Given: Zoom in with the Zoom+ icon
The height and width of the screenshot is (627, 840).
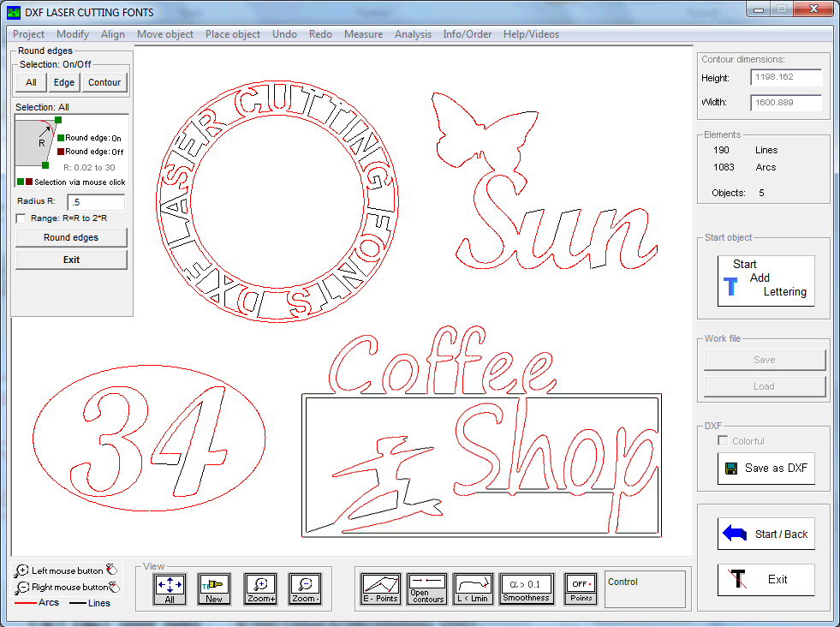Looking at the screenshot, I should pyautogui.click(x=260, y=588).
